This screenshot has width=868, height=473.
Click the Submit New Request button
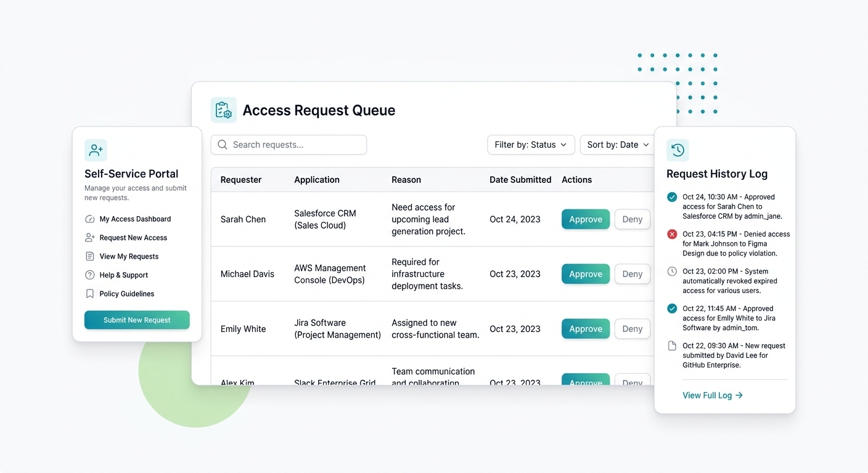137,320
